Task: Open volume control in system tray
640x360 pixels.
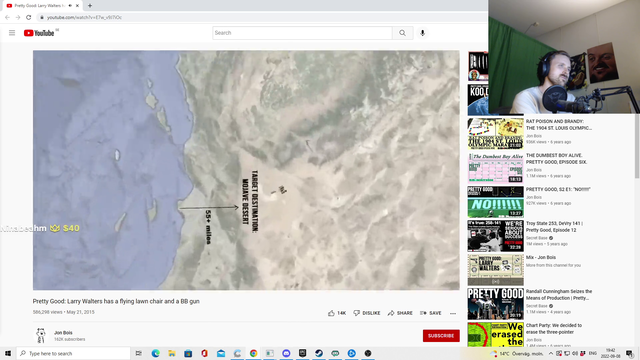Action: pos(575,353)
